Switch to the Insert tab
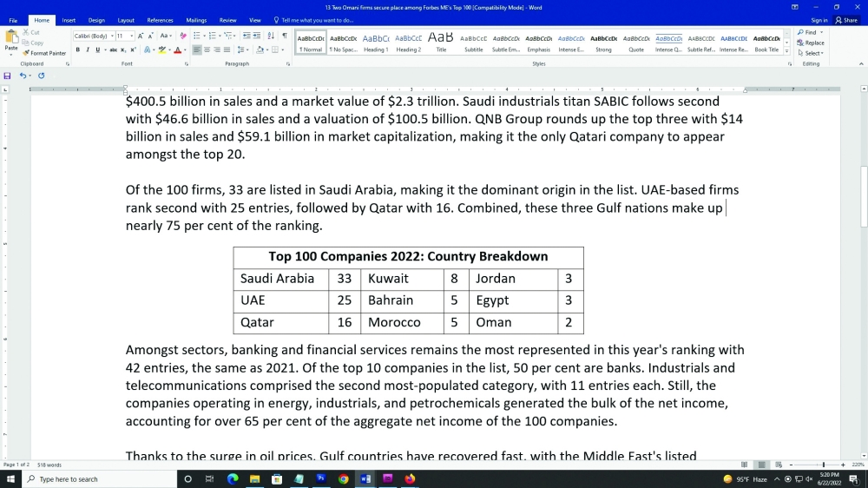Viewport: 868px width, 488px height. [x=69, y=21]
